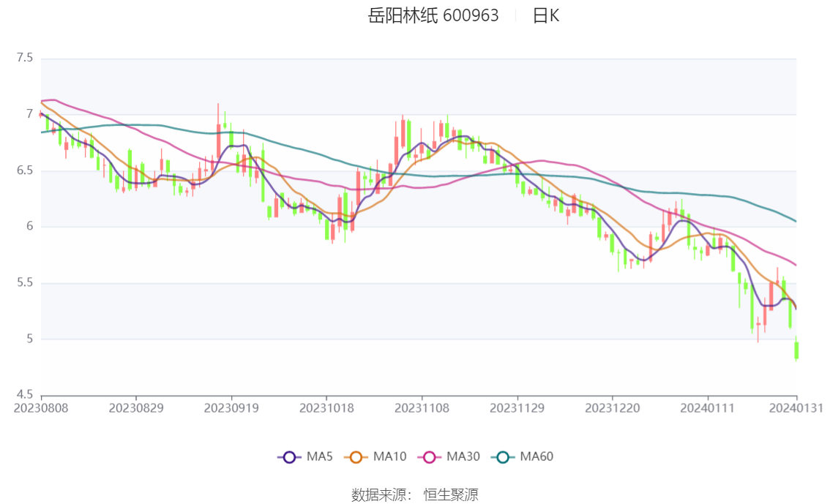Click the 4.5 price axis label

click(25, 394)
